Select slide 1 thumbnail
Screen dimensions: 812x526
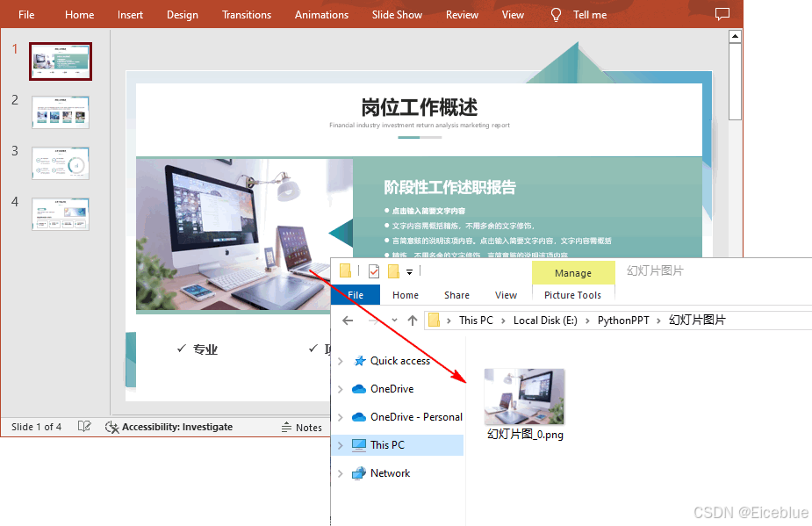coord(61,61)
